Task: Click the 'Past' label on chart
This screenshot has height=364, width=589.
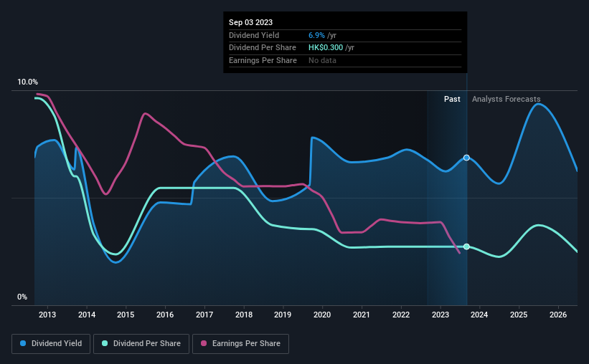Action: coord(452,99)
